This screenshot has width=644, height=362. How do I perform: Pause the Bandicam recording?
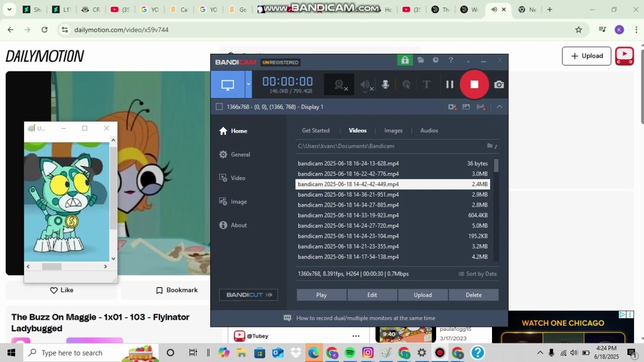pyautogui.click(x=450, y=84)
